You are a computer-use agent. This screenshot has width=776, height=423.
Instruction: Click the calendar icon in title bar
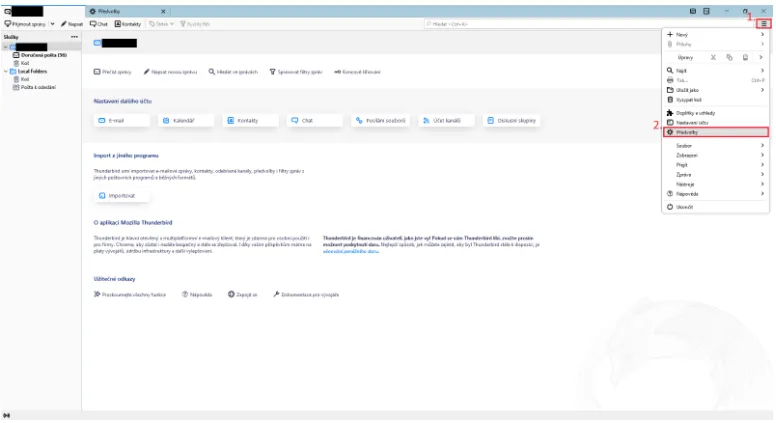point(693,11)
